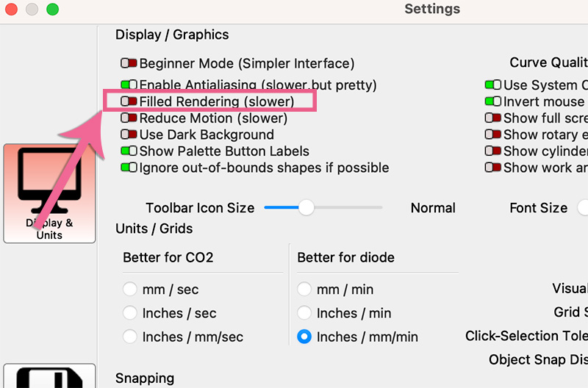The height and width of the screenshot is (388, 588).
Task: Disable the Enable Antialiasing switch
Action: tap(129, 85)
